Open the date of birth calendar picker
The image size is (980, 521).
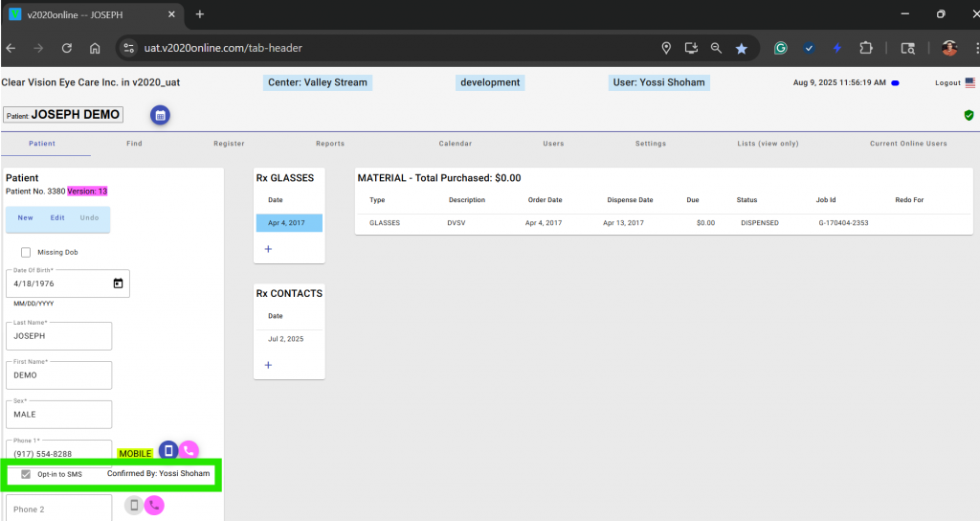click(118, 283)
